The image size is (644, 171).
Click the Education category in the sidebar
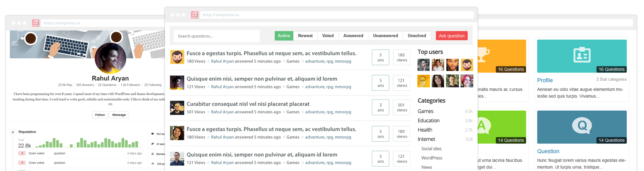[x=428, y=120]
